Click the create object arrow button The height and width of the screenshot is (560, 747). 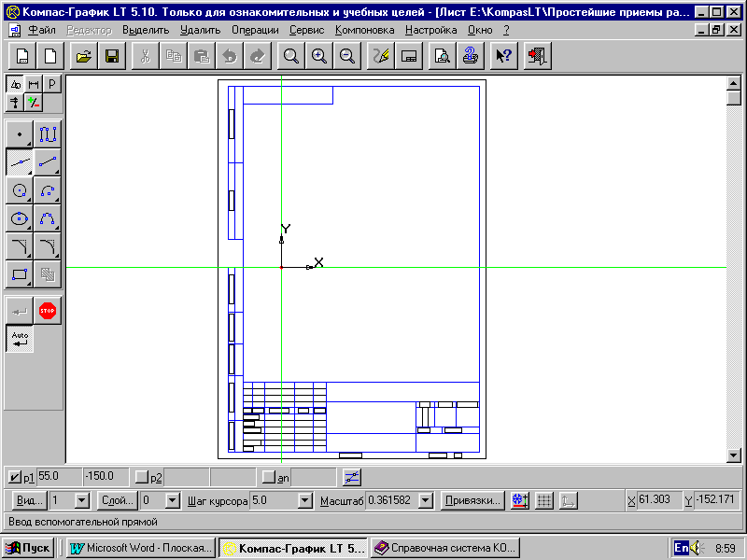(20, 311)
